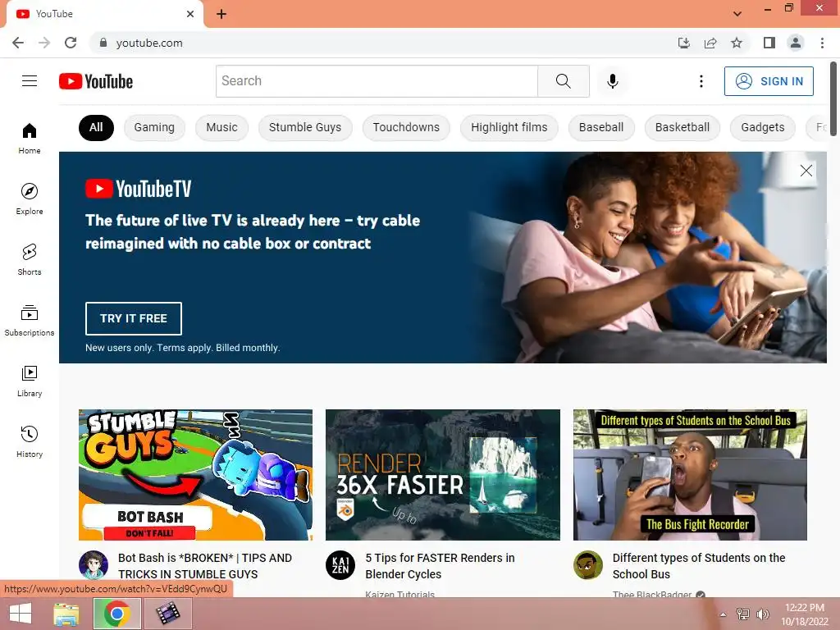Start voice search with microphone
Screen dimensions: 840x630
tap(612, 81)
